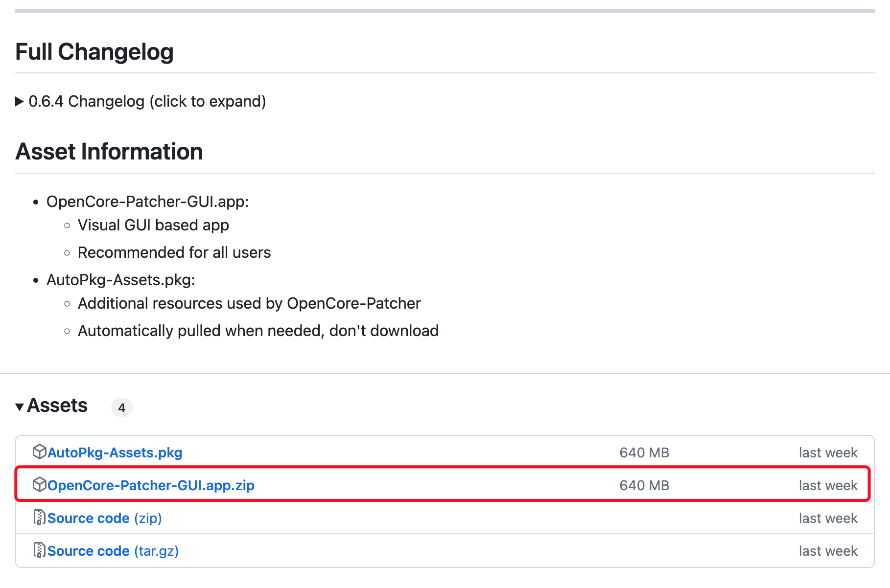
Task: Click the Full Changelog heading
Action: click(94, 52)
